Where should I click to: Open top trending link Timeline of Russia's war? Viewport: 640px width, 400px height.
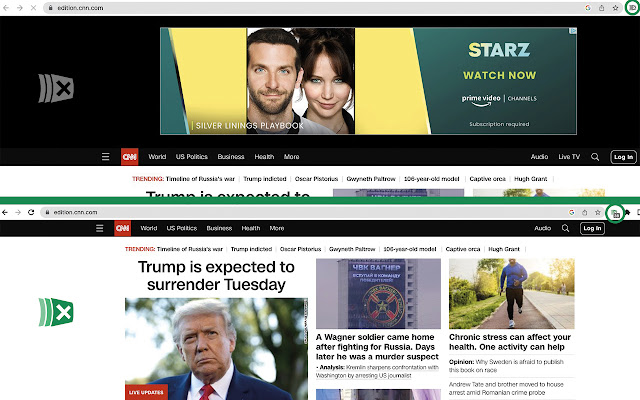(x=200, y=179)
